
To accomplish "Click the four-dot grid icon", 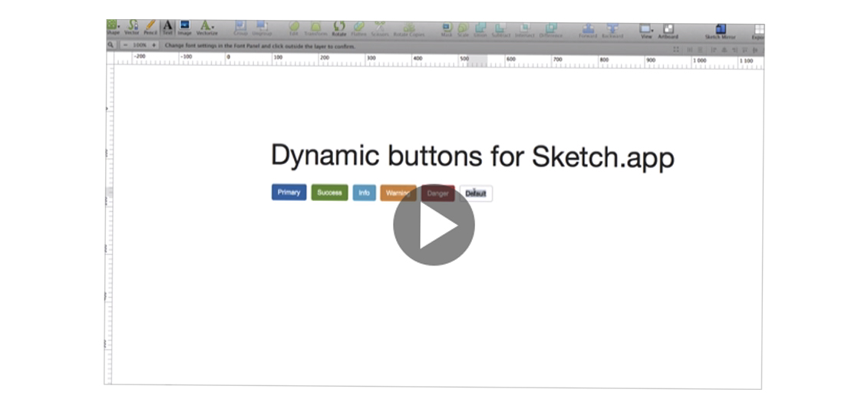I will click(676, 49).
